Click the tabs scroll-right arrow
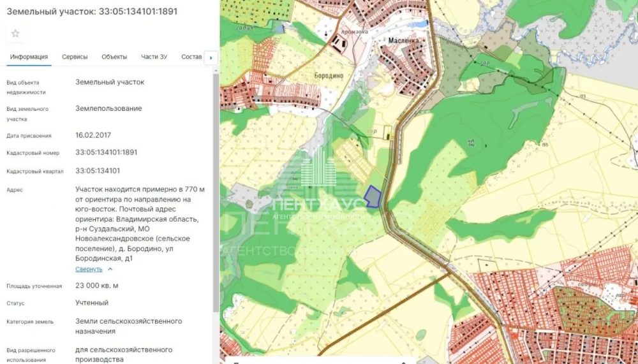Image resolution: width=638 pixels, height=364 pixels. [x=211, y=58]
